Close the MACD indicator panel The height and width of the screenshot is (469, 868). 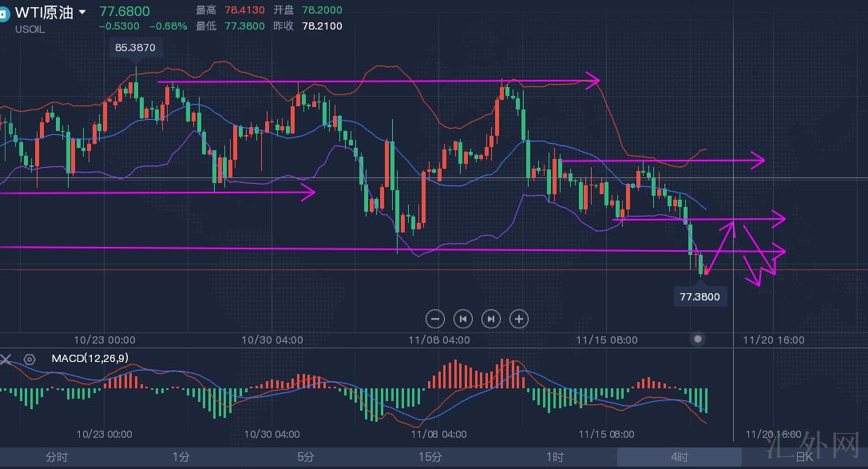pos(6,360)
